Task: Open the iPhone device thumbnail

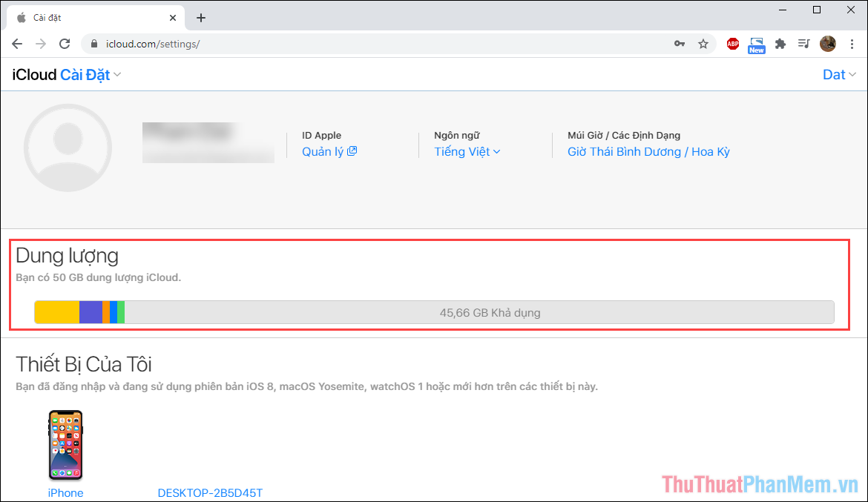Action: 65,444
